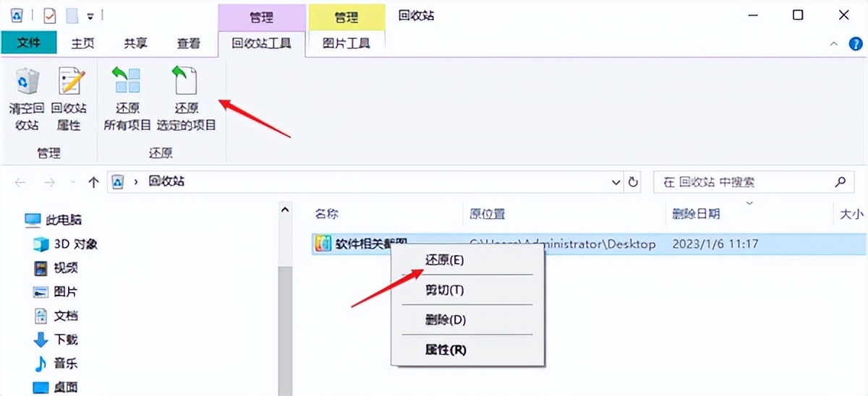Select 此电脑 in the navigation pane
Viewport: 868px width, 396px height.
pyautogui.click(x=54, y=220)
